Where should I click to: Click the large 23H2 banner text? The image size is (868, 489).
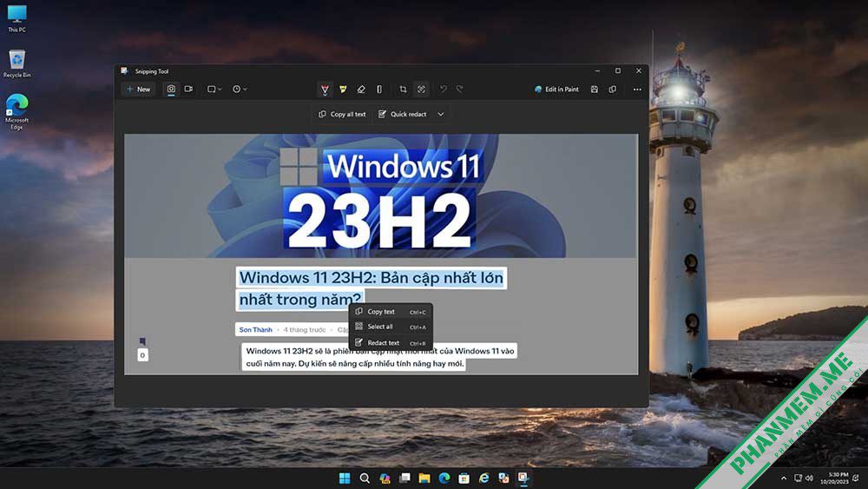[x=379, y=220]
